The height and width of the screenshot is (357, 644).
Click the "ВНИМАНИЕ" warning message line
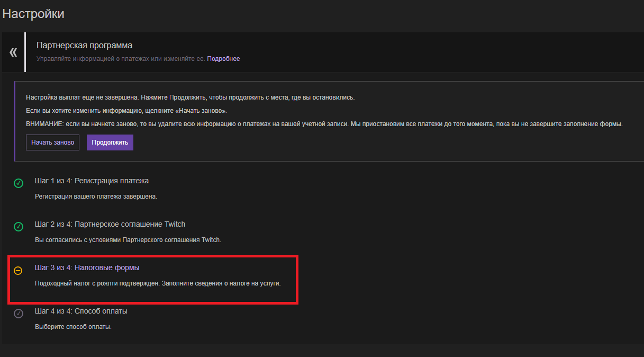click(x=324, y=124)
